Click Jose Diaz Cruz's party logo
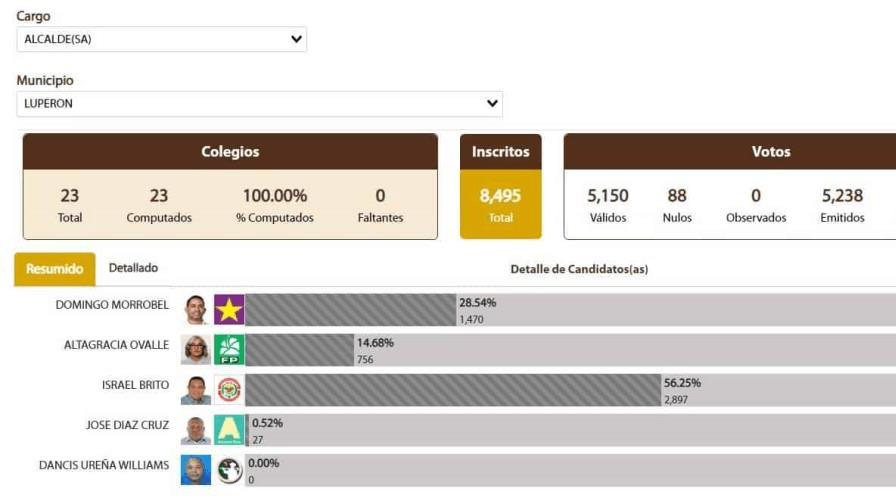The height and width of the screenshot is (504, 896). pos(229,430)
